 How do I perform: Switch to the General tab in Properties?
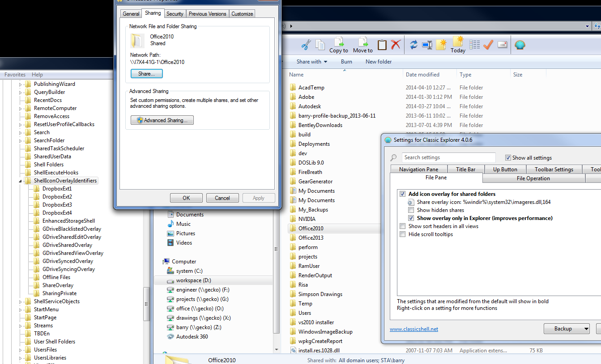131,14
